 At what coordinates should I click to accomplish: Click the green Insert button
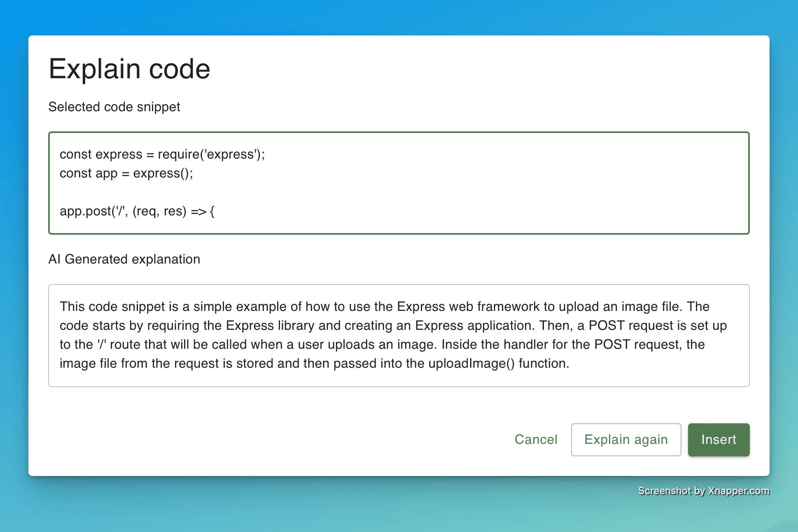coord(718,439)
